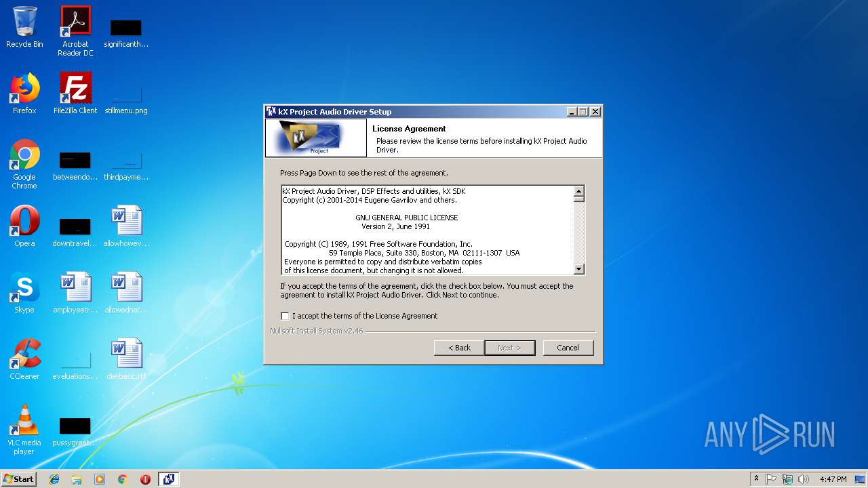Open Windows Explorer from taskbar
Screen dimensions: 868x488
[77, 479]
